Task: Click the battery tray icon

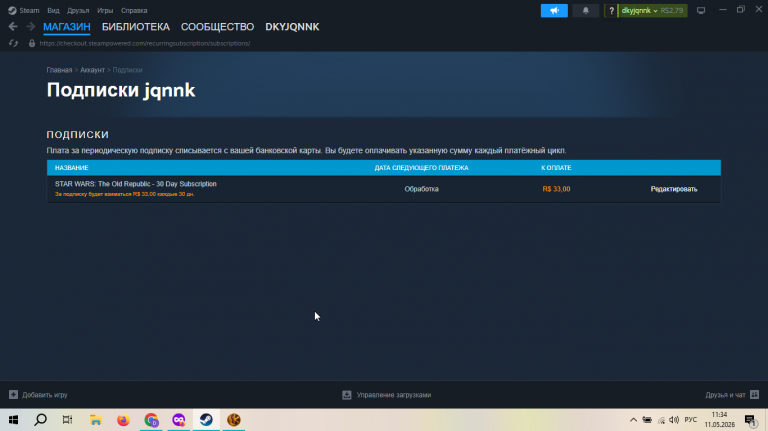Action: (x=647, y=420)
